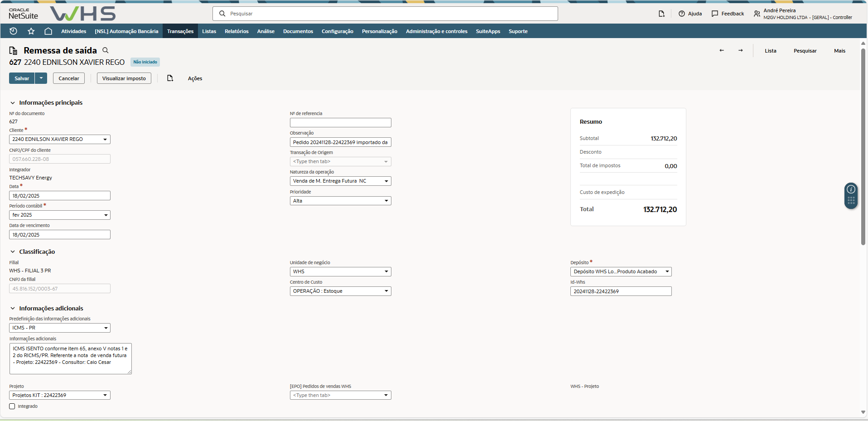
Task: Click the new document icon beside Ações
Action: pos(170,78)
